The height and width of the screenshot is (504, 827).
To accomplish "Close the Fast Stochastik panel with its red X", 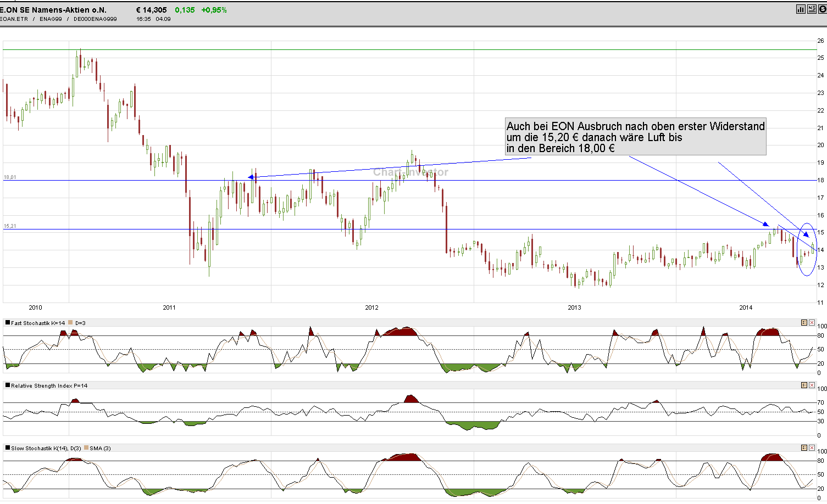I will click(x=812, y=323).
